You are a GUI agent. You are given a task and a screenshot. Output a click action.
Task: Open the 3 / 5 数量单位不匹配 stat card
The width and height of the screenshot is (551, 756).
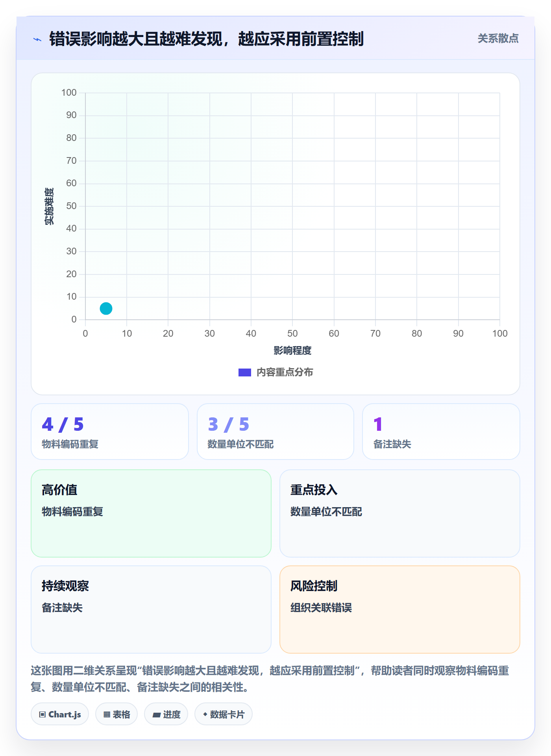tap(275, 432)
